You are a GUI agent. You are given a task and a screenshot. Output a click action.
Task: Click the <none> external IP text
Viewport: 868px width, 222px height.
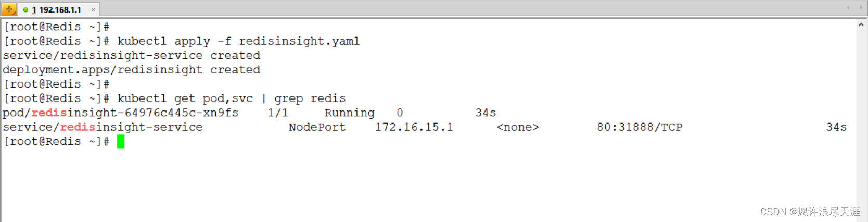[518, 127]
